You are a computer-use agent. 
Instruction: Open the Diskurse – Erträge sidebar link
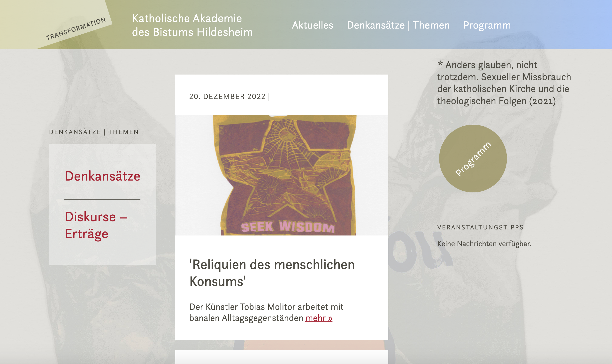click(96, 225)
